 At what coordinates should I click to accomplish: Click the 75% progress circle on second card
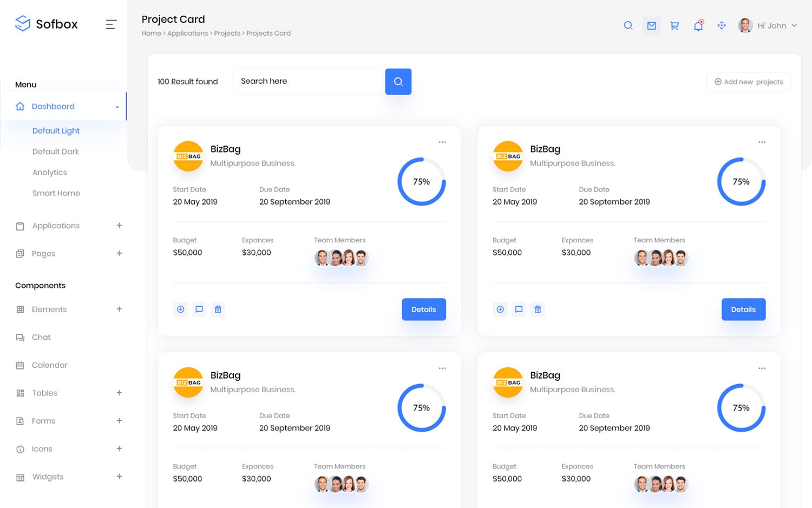741,182
